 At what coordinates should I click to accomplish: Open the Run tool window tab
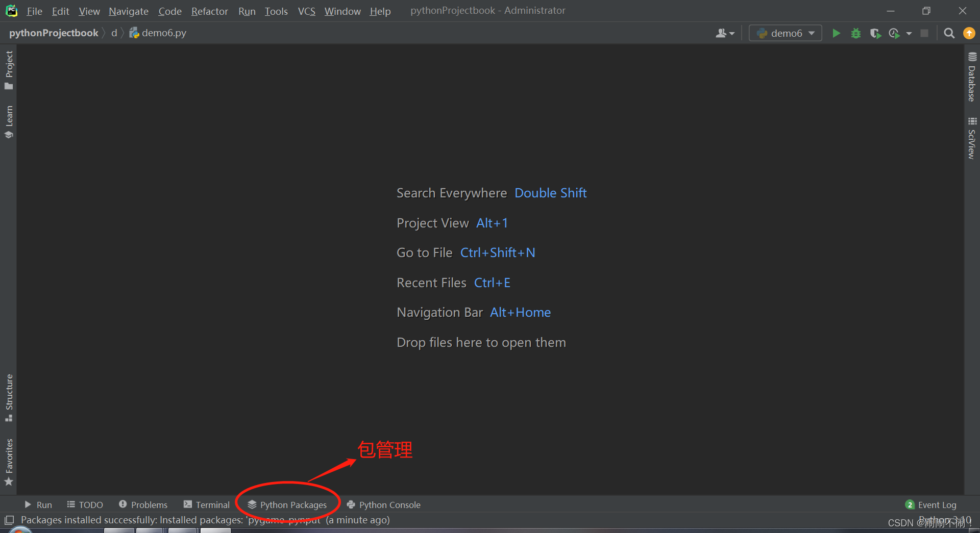point(38,504)
